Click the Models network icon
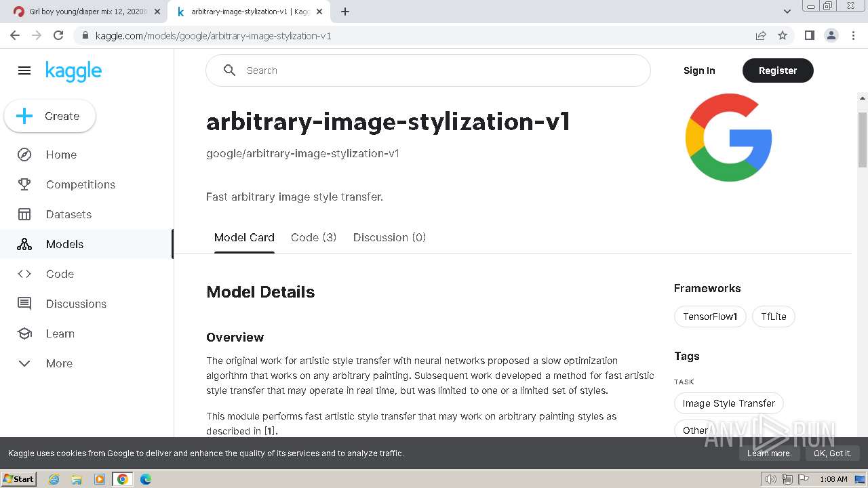868x488 pixels. (x=24, y=244)
